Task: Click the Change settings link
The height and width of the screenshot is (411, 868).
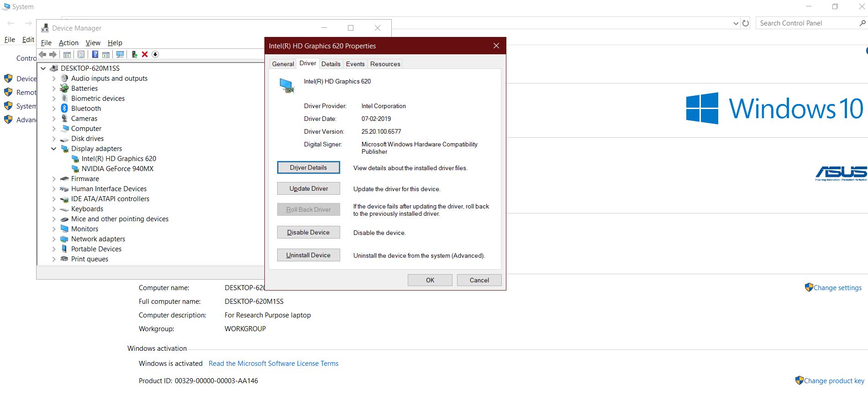Action: pos(838,288)
